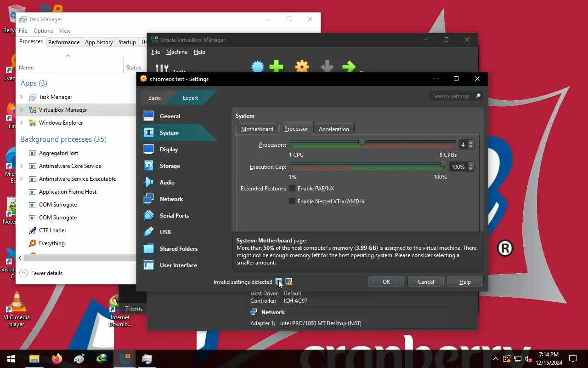Select the System category icon in sidebar
Image resolution: width=588 pixels, height=368 pixels.
click(x=148, y=132)
